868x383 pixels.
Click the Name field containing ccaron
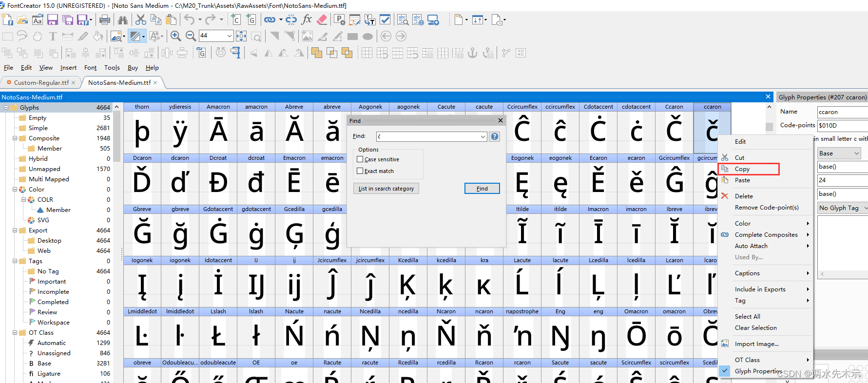click(843, 112)
